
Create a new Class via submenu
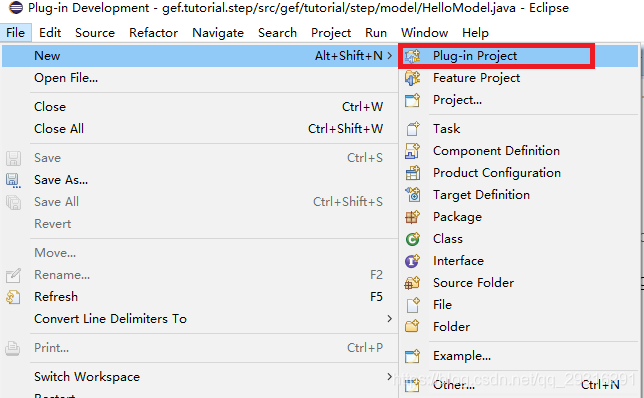click(x=519, y=239)
